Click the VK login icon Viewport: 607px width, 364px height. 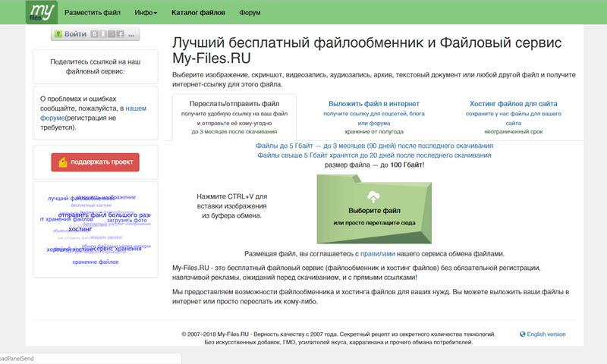[95, 35]
